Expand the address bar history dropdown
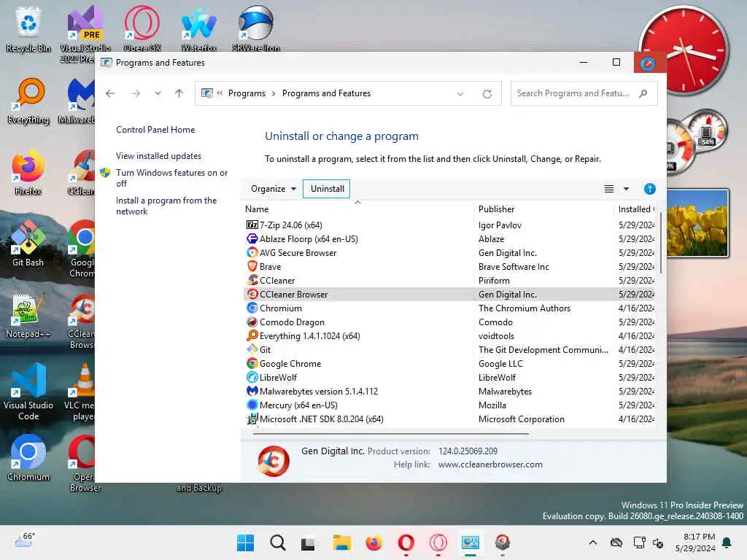Image resolution: width=747 pixels, height=560 pixels. tap(460, 94)
